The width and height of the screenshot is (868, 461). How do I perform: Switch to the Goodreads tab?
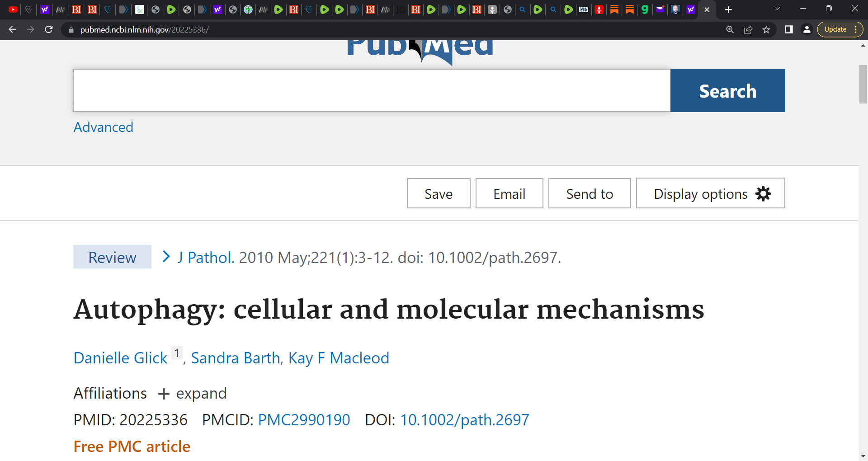tap(645, 9)
